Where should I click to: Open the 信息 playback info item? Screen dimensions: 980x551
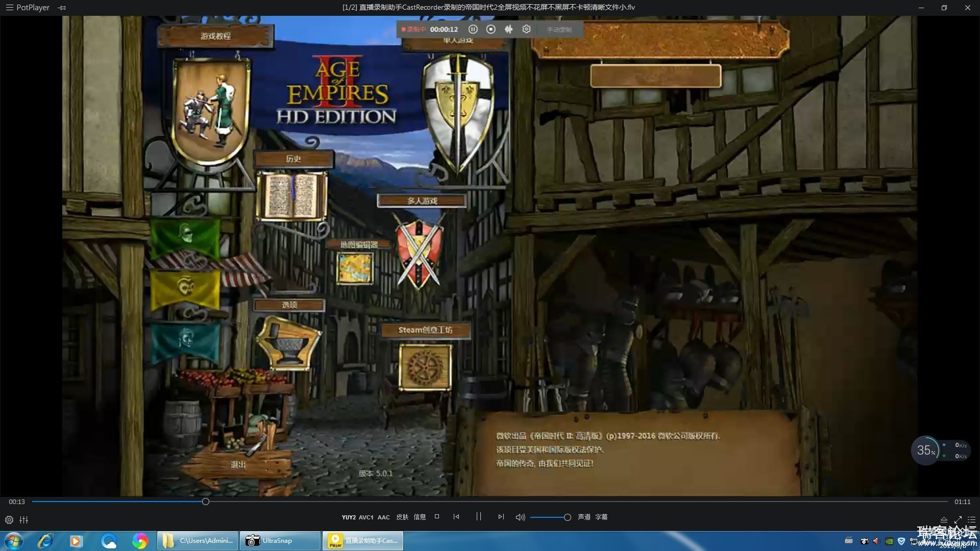[x=420, y=517]
